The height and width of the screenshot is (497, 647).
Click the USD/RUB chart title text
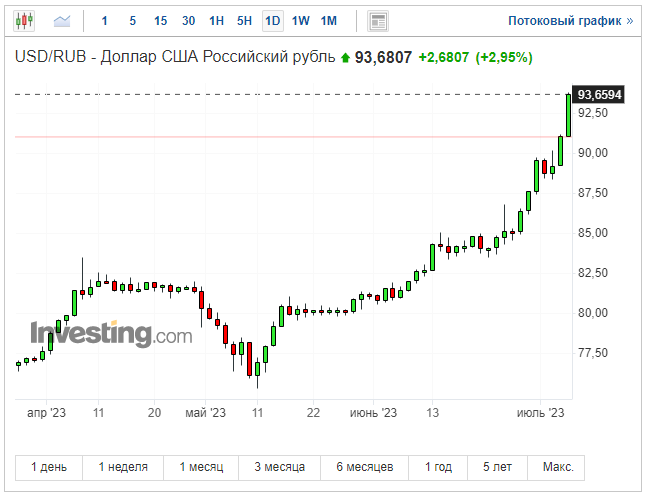175,57
